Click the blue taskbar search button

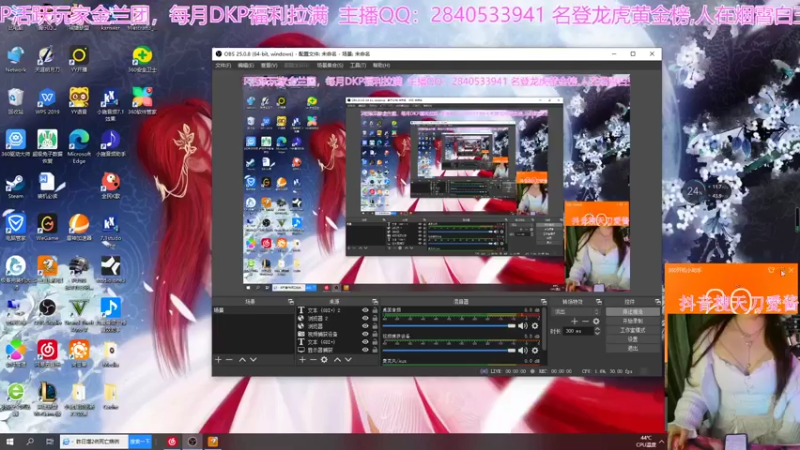(x=140, y=441)
